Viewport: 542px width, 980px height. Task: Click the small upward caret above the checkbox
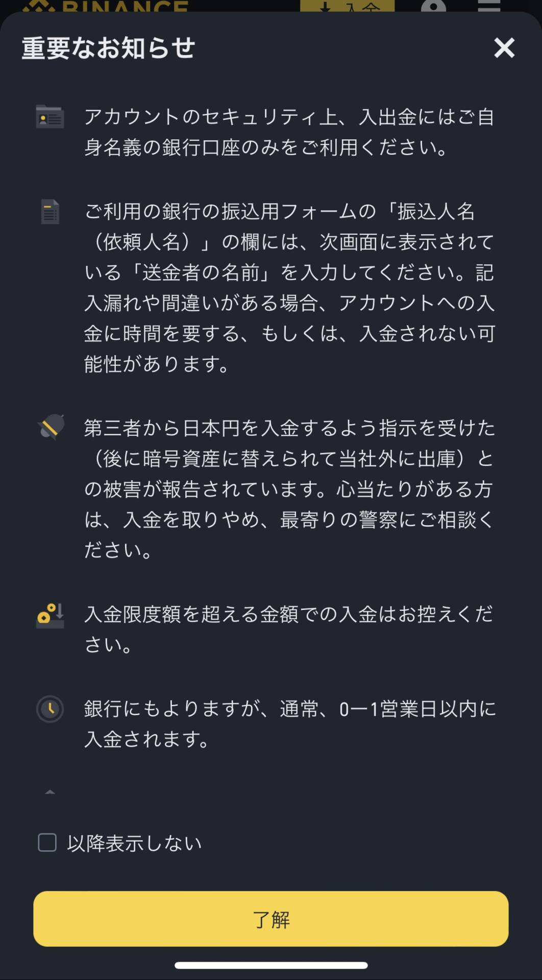pyautogui.click(x=50, y=792)
